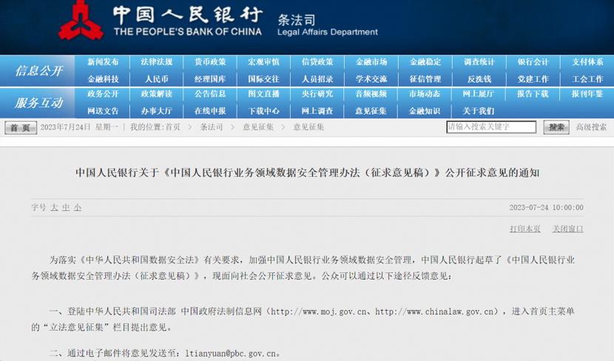
Task: Select the 政务公开 menu item
Action: [x=103, y=94]
